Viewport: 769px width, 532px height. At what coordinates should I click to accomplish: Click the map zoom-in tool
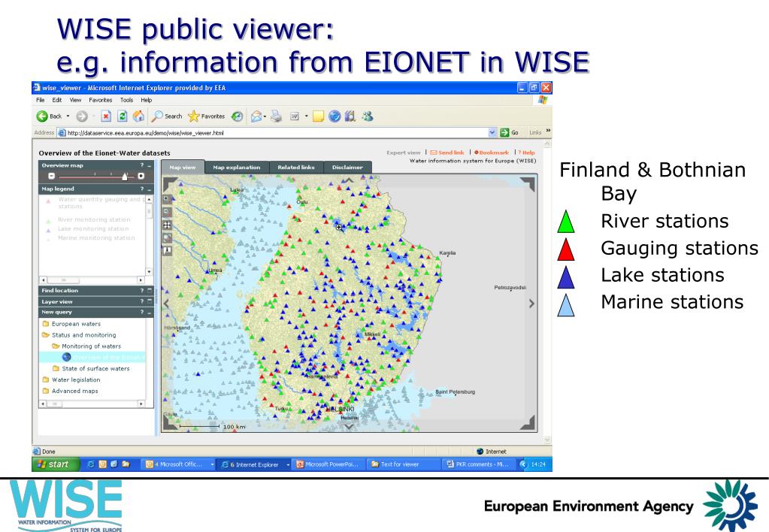point(167,199)
